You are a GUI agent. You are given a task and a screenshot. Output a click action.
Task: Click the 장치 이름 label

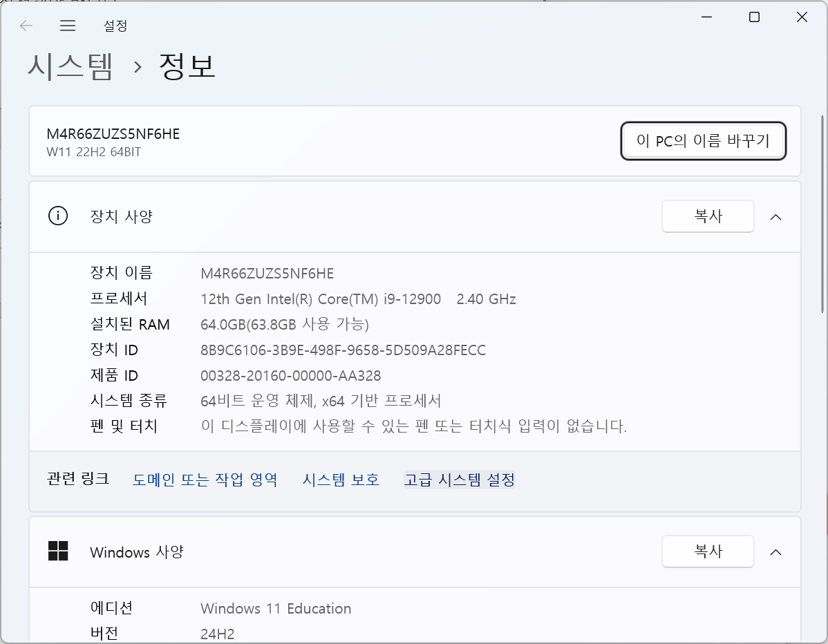pyautogui.click(x=122, y=272)
